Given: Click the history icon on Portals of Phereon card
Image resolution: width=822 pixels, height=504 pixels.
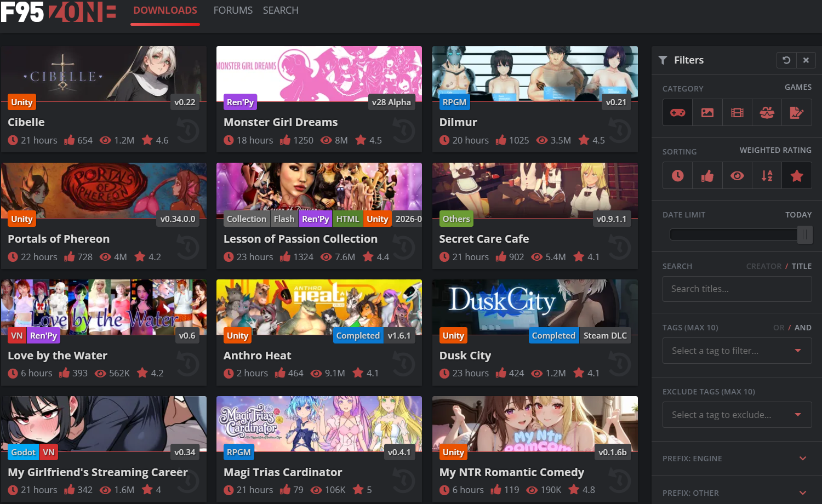Looking at the screenshot, I should pos(188,248).
